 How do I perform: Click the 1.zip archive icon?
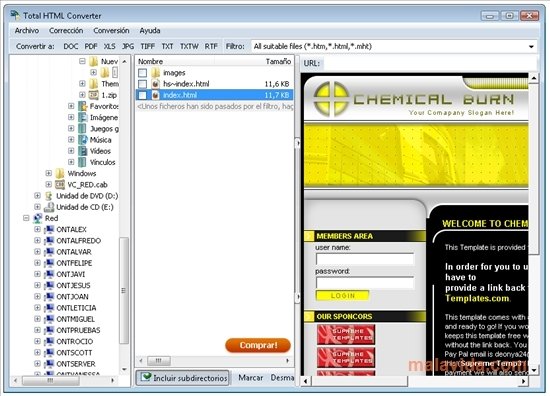pos(94,95)
